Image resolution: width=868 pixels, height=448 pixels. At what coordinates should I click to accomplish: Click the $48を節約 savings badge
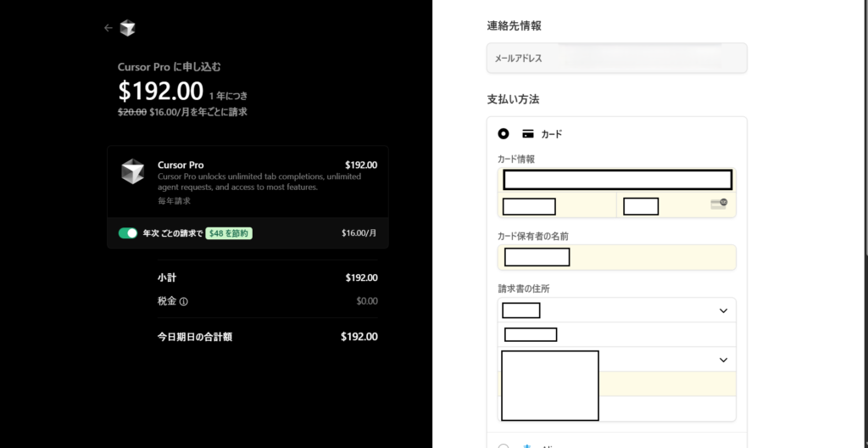point(229,233)
